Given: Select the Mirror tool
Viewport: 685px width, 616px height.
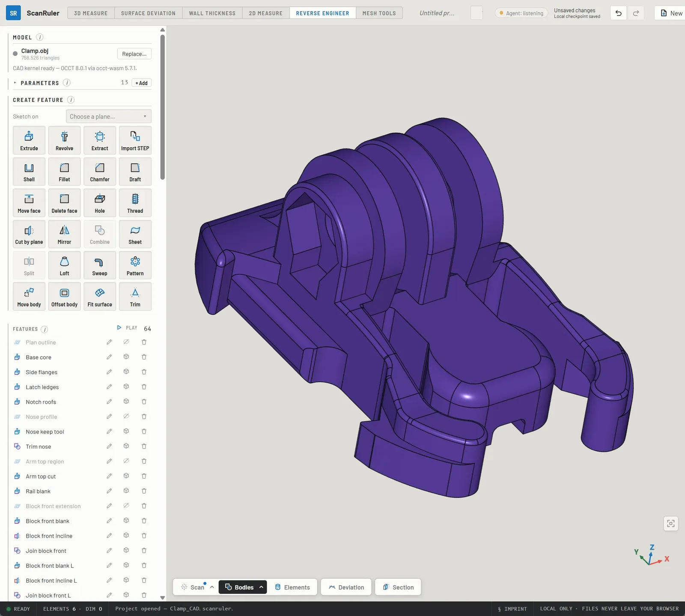Looking at the screenshot, I should coord(64,234).
